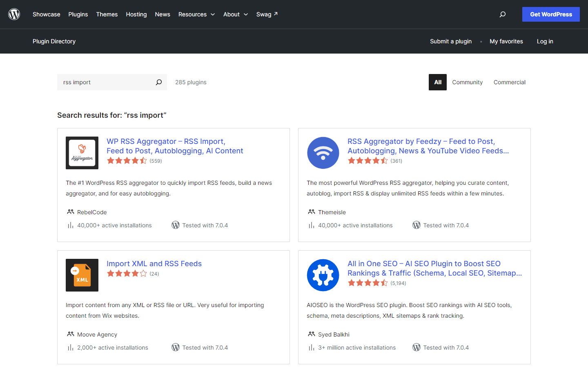The height and width of the screenshot is (368, 588).
Task: Open My favorites link
Action: tap(506, 41)
